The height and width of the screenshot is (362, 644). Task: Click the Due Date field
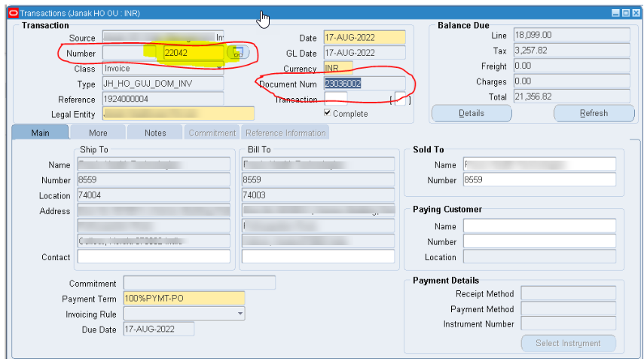click(159, 329)
